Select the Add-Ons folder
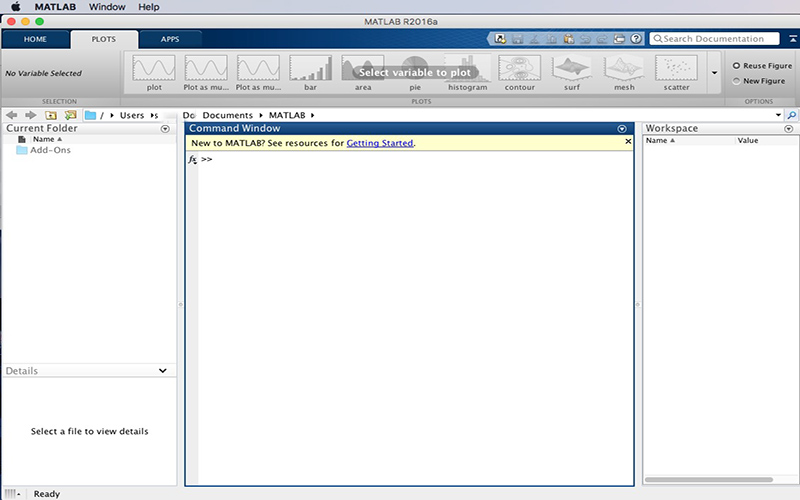The width and height of the screenshot is (800, 500). coord(43,150)
